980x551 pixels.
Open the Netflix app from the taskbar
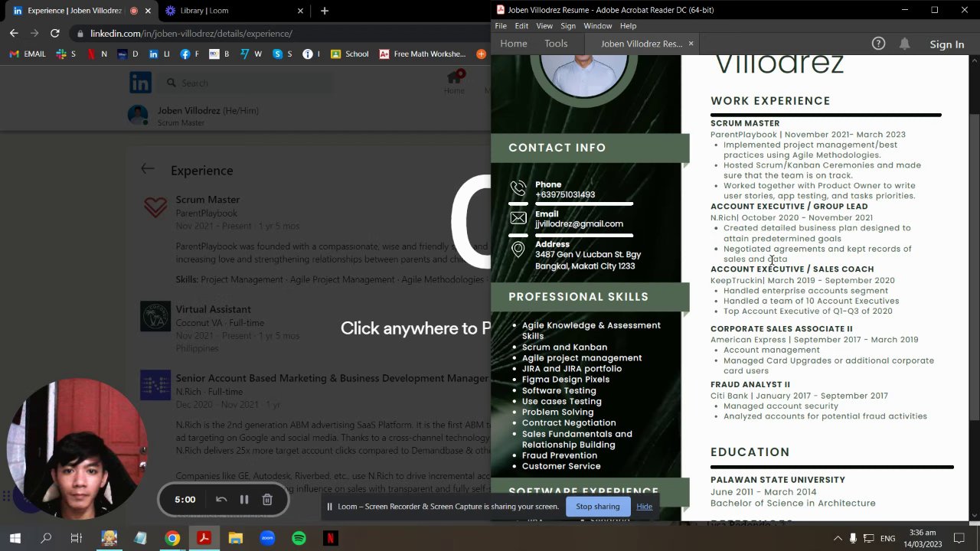click(330, 538)
